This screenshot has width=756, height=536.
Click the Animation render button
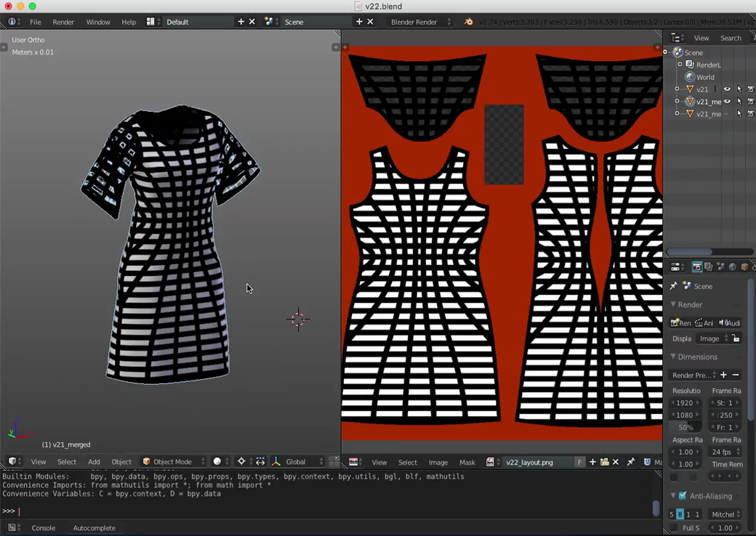(704, 323)
